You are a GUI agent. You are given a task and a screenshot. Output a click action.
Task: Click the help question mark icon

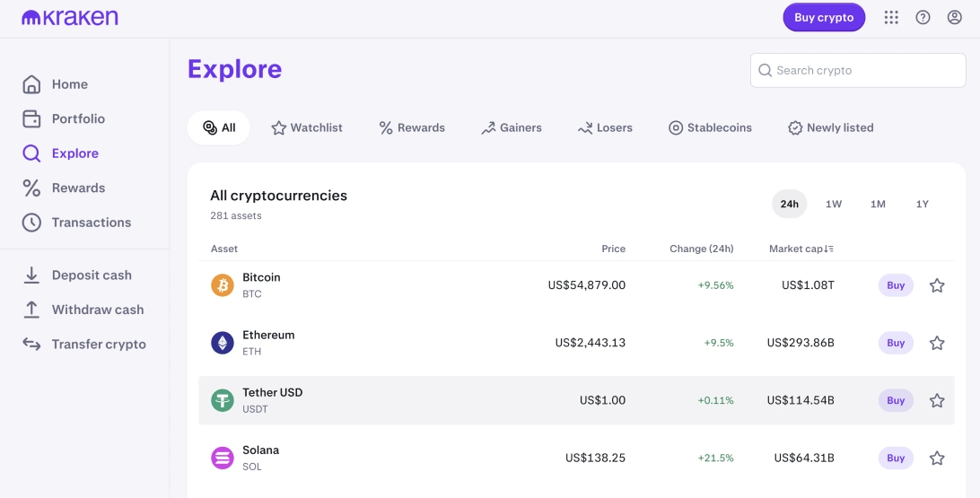923,17
